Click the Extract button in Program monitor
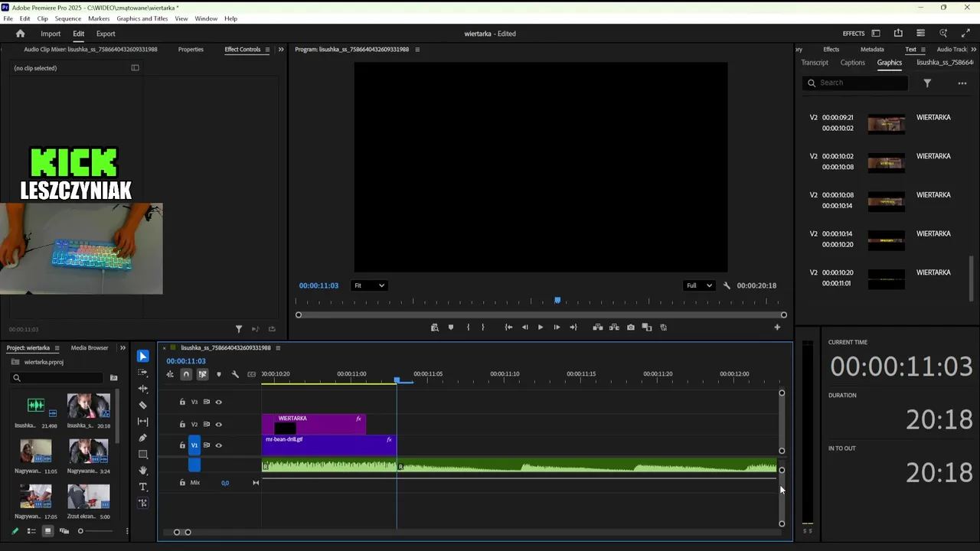 coord(614,328)
